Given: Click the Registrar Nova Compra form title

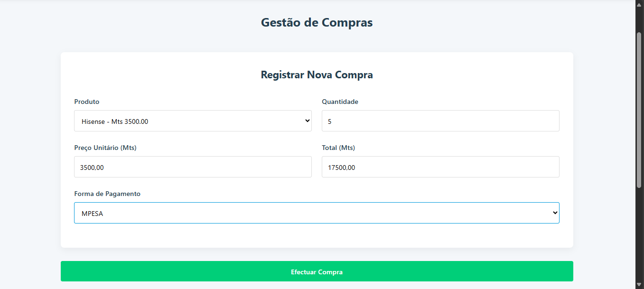Looking at the screenshot, I should pyautogui.click(x=317, y=75).
